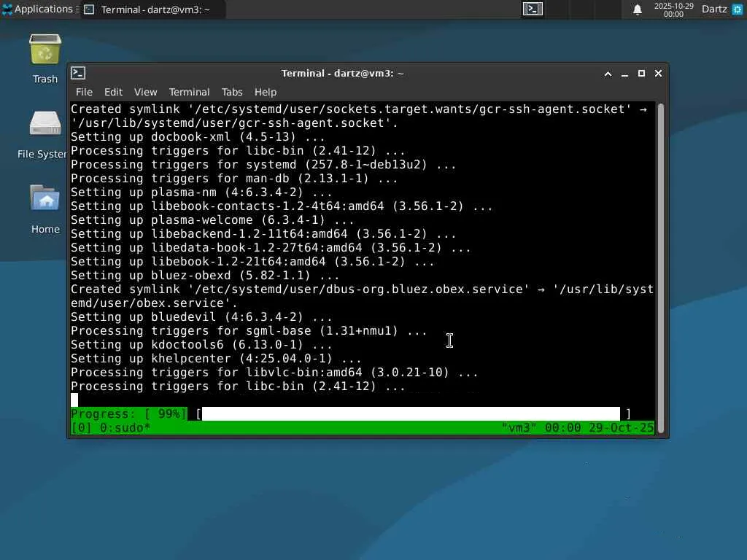Viewport: 747px width, 560px height.
Task: Click the 'Progress: [ 99%]' label
Action: 128,414
